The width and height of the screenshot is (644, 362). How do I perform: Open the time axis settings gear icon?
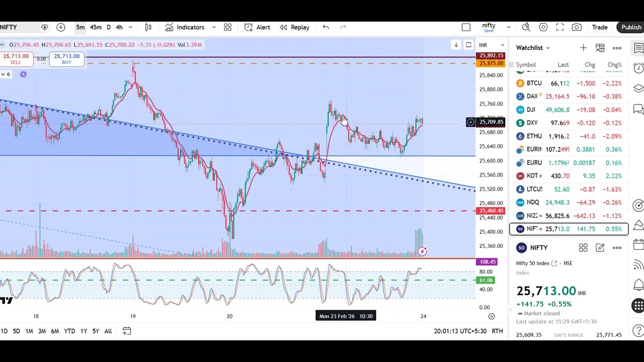(492, 316)
